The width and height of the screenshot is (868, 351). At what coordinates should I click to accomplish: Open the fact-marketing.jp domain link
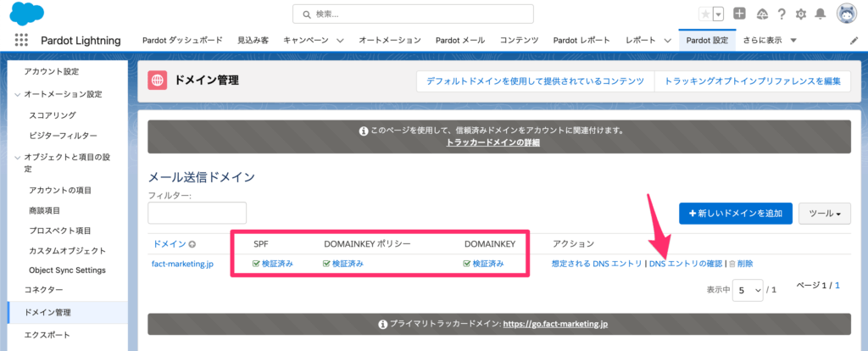(183, 264)
